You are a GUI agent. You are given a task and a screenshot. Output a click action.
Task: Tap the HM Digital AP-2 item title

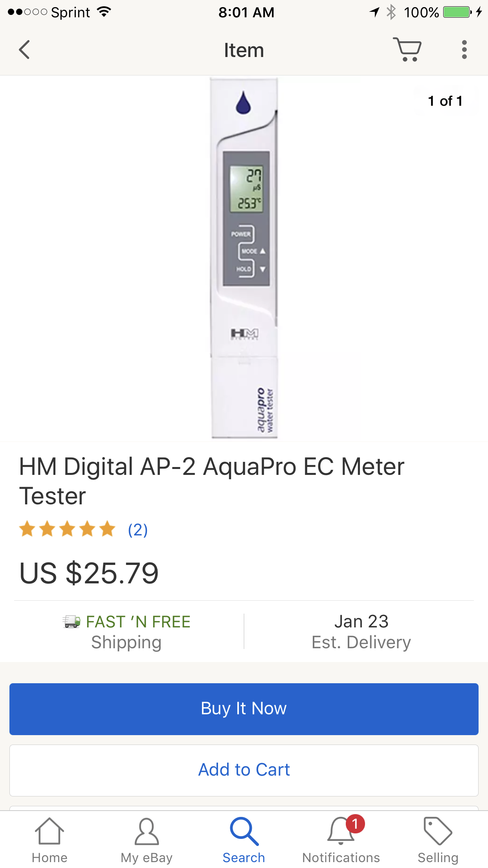212,481
